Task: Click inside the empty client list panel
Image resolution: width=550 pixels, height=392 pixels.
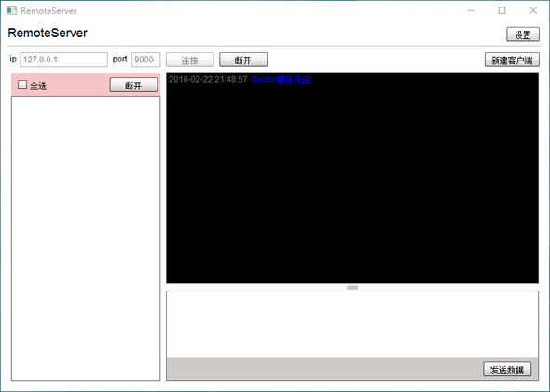Action: coord(86,238)
